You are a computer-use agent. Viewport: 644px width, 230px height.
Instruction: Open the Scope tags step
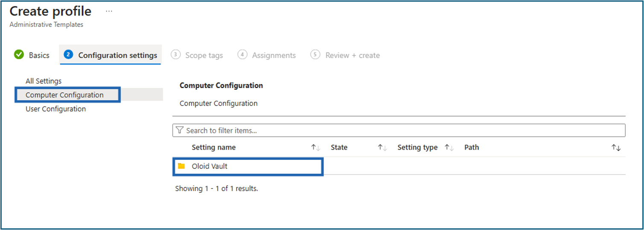197,55
